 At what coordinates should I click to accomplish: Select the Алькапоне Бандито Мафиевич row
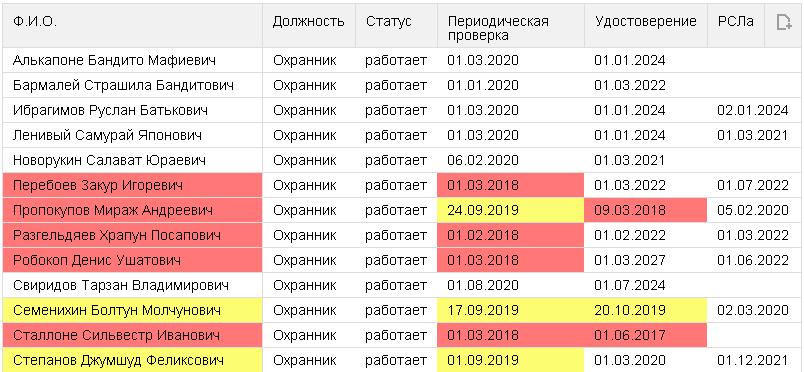pyautogui.click(x=402, y=61)
